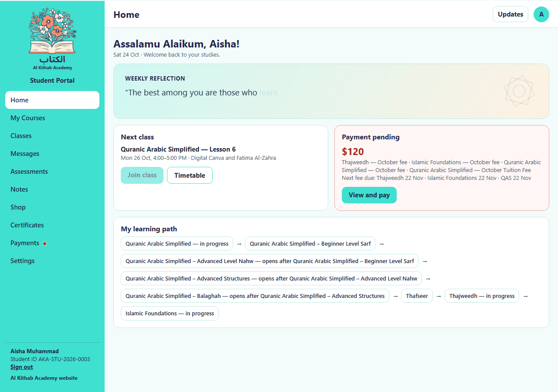Click the Payment pending heading
Image resolution: width=558 pixels, height=392 pixels.
tap(371, 137)
